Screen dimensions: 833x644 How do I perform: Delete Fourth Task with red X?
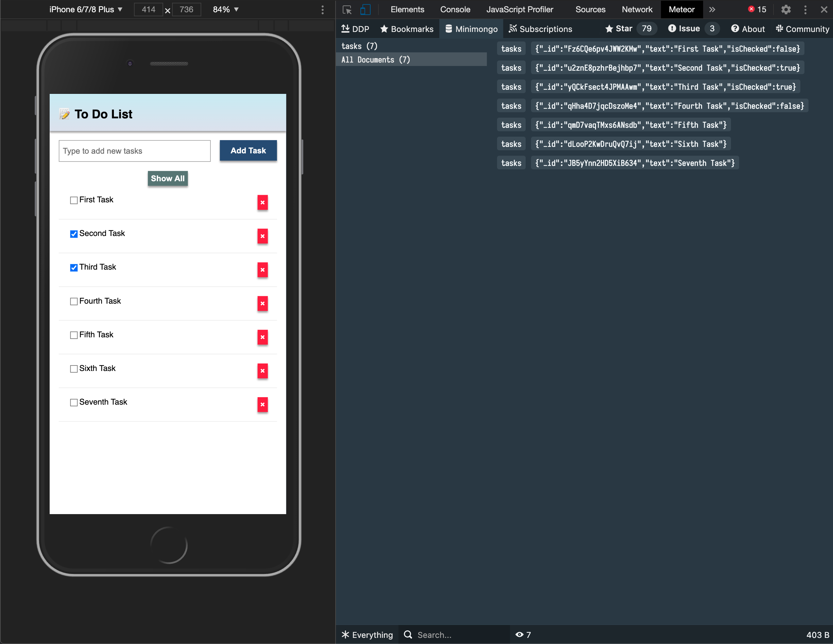click(x=262, y=304)
